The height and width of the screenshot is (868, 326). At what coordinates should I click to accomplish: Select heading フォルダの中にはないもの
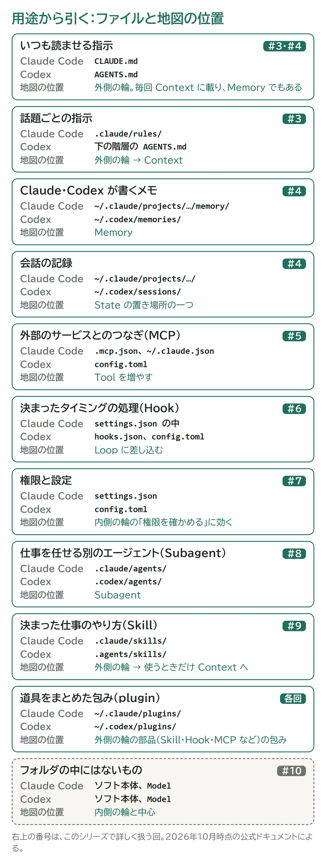click(x=81, y=770)
